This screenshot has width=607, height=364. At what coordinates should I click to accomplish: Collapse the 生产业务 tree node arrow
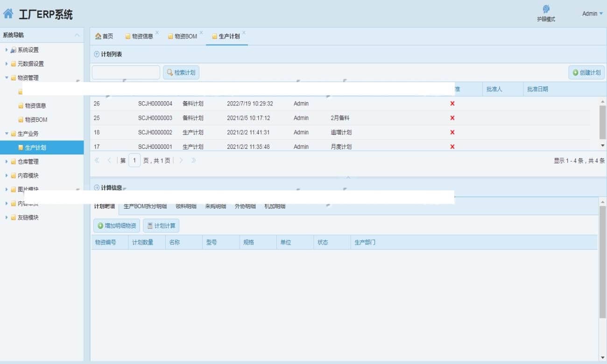[x=7, y=133]
